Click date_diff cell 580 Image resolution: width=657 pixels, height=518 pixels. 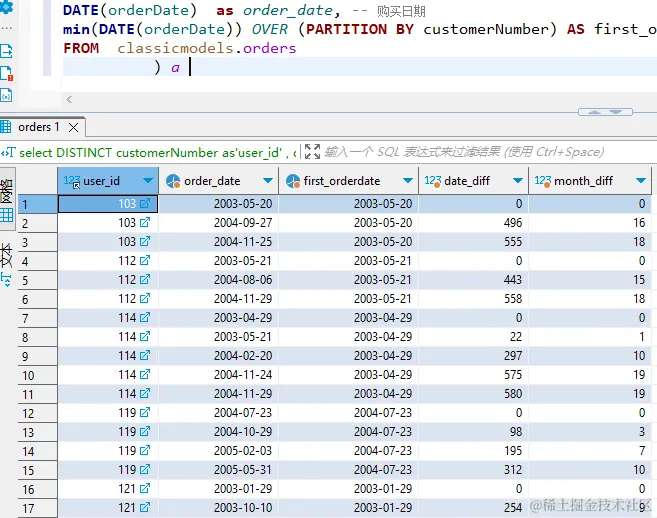click(x=473, y=394)
